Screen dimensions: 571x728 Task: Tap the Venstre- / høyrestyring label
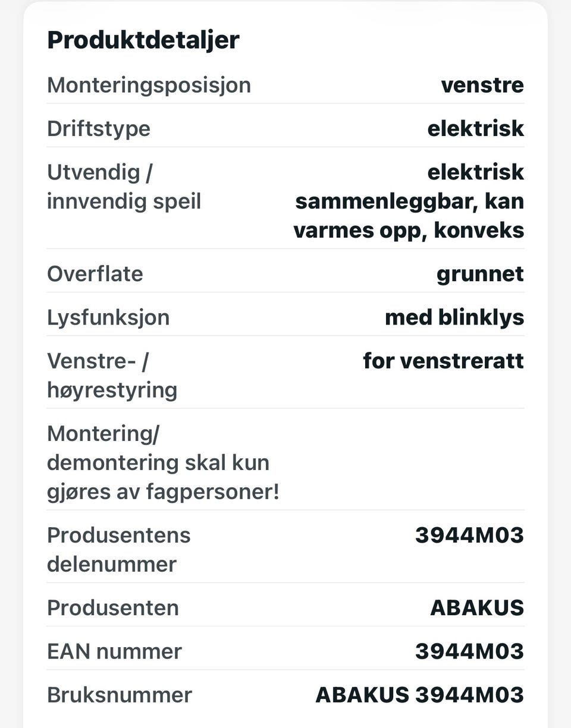(x=112, y=376)
